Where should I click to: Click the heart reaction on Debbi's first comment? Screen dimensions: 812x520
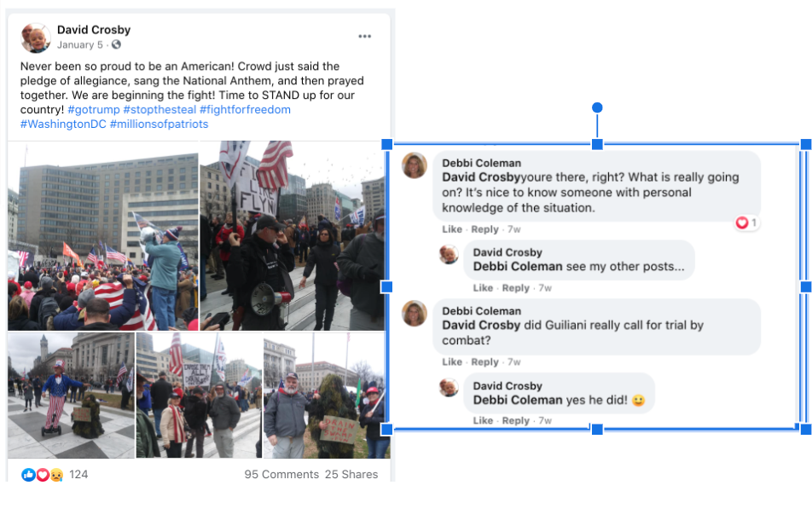click(742, 222)
